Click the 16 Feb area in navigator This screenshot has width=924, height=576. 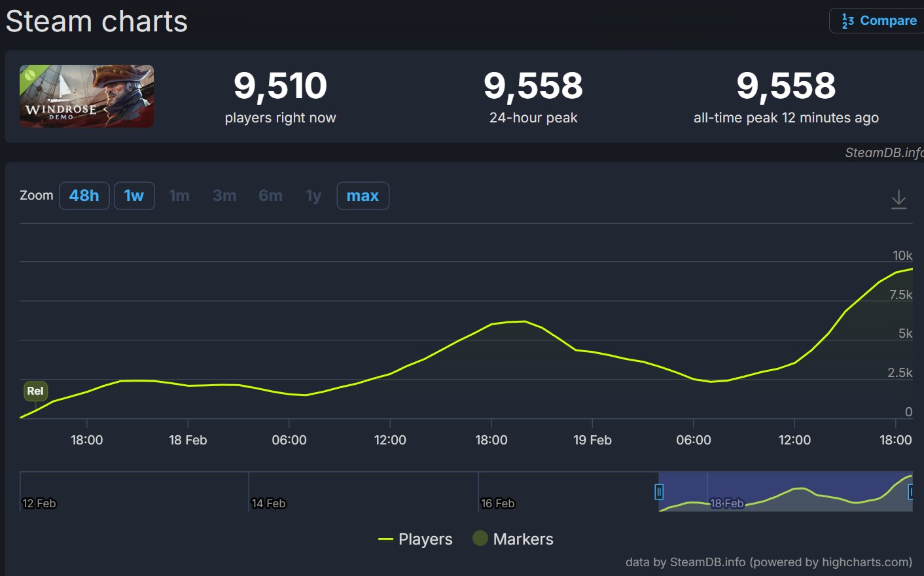(x=497, y=503)
